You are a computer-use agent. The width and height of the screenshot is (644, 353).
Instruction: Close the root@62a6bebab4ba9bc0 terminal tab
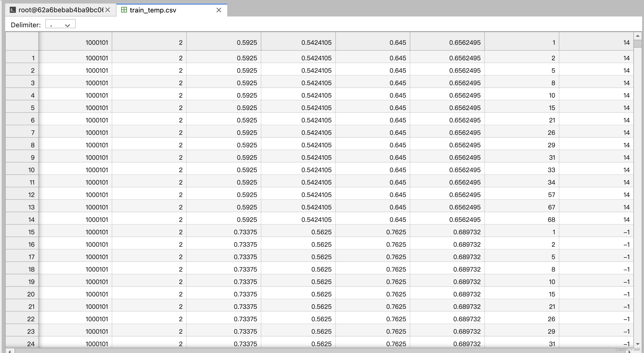click(x=108, y=10)
